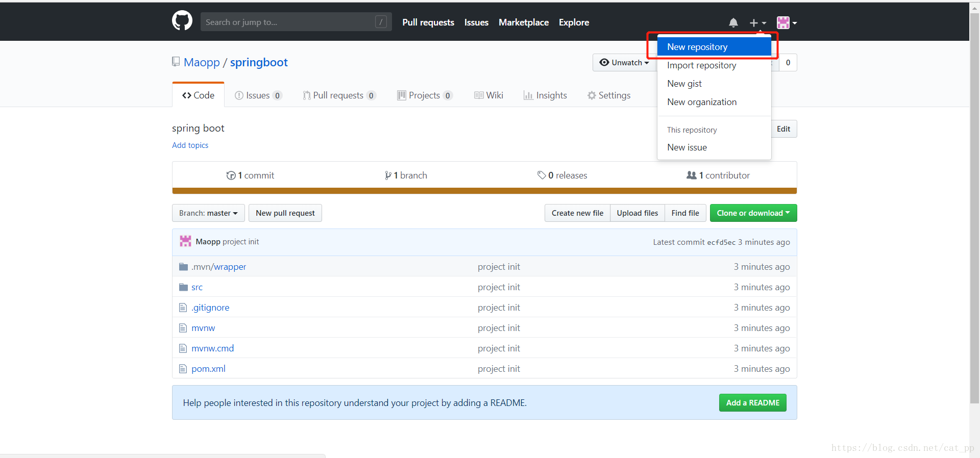View the 0 releases link

(562, 175)
